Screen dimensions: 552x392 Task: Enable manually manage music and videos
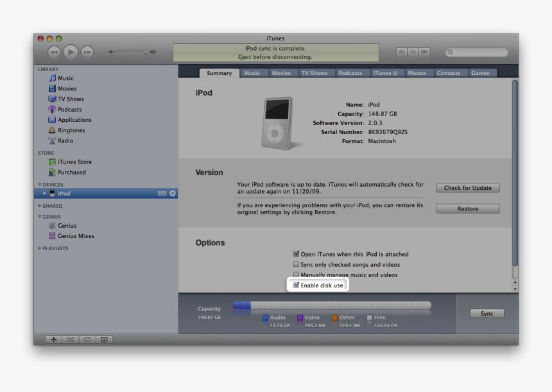[x=296, y=275]
